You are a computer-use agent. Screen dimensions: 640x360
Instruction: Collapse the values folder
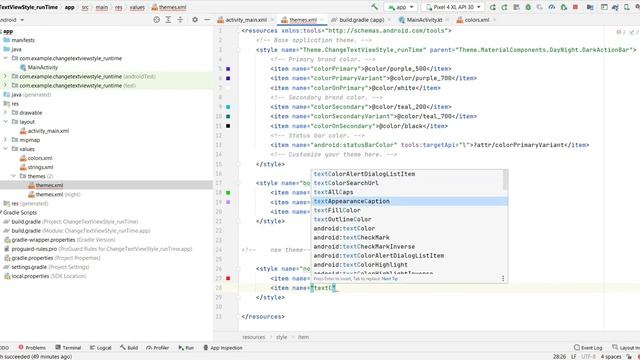(5, 149)
